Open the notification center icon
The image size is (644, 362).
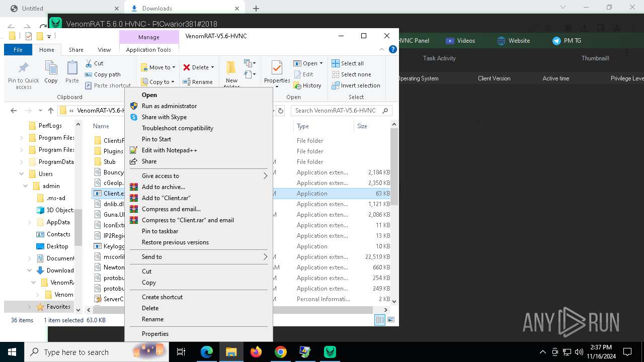click(627, 352)
